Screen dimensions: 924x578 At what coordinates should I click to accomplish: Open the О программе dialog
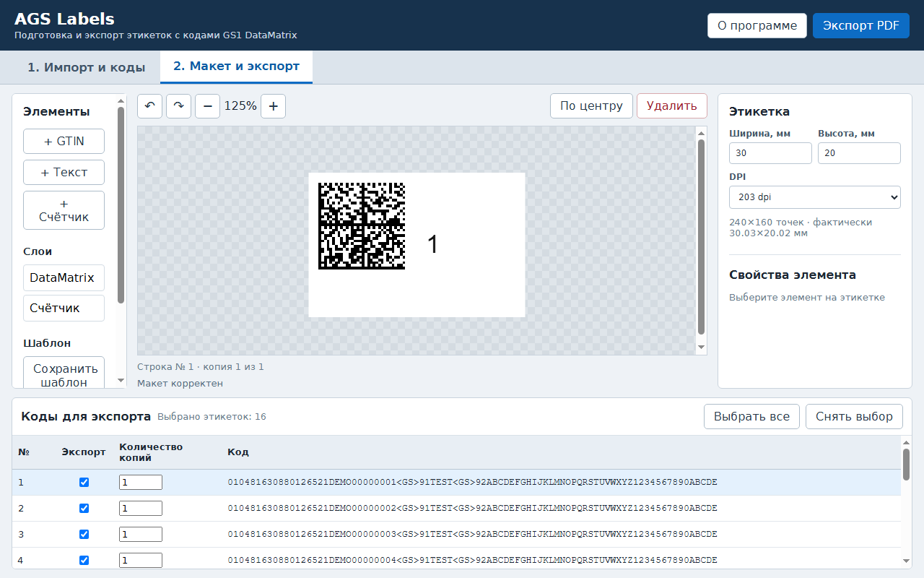(757, 26)
